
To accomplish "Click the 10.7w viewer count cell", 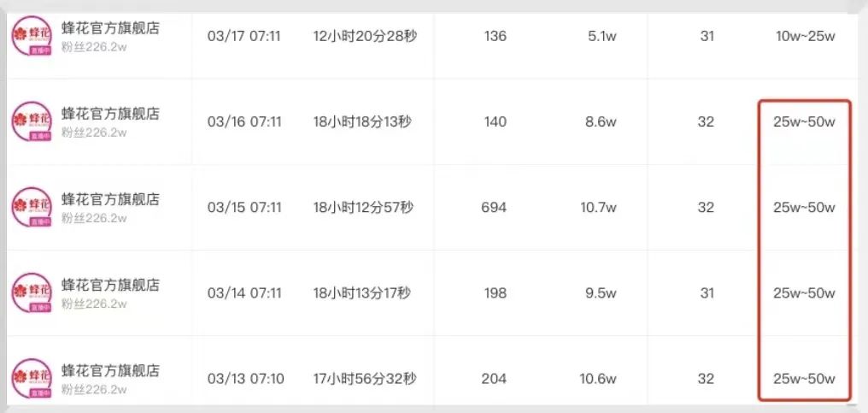I will tap(600, 207).
